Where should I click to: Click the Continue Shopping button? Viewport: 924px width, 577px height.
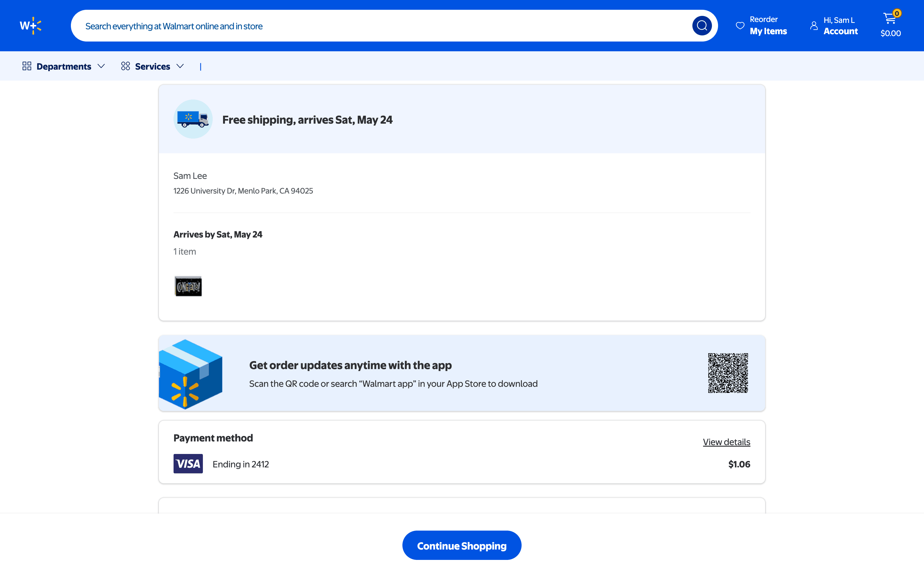(462, 545)
